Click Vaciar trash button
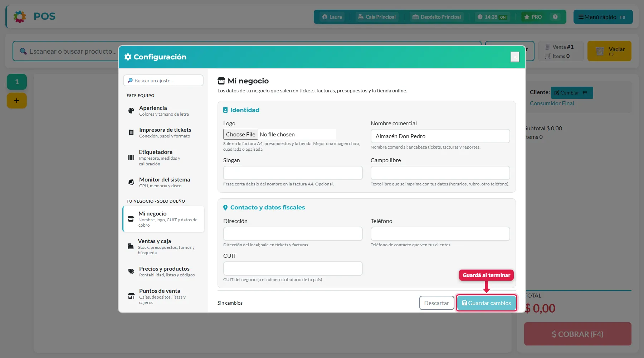This screenshot has width=644, height=358. 609,51
